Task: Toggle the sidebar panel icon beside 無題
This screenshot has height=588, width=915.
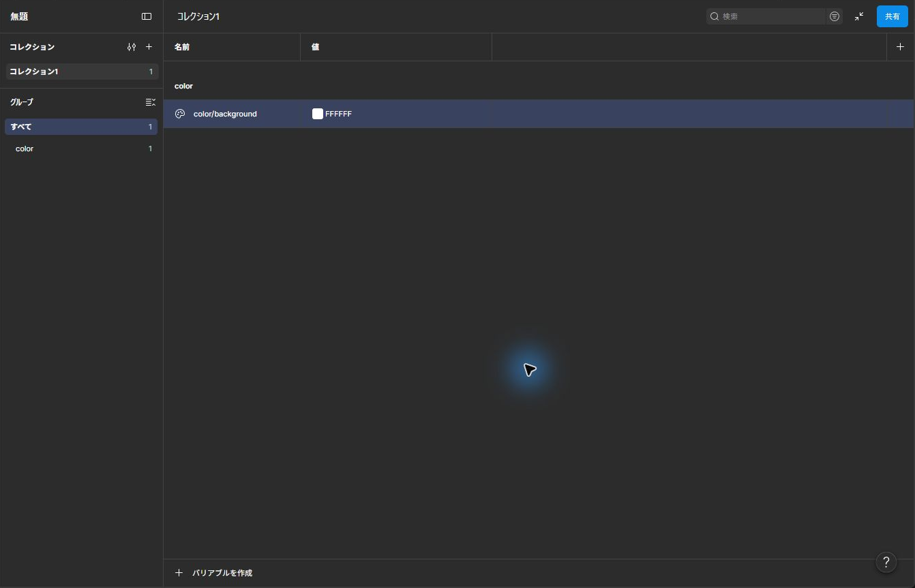Action: point(147,16)
